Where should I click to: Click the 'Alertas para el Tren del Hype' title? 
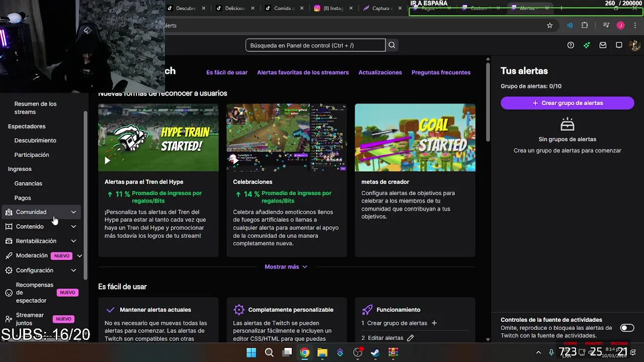[144, 182]
